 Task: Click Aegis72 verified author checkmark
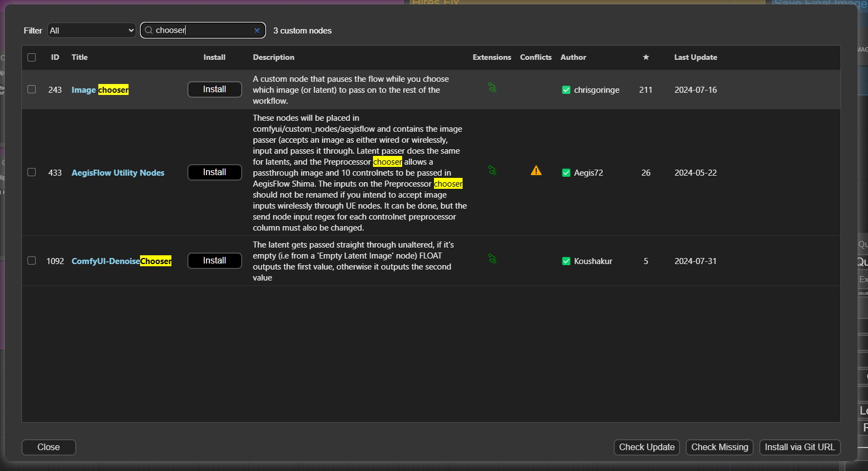pos(566,173)
